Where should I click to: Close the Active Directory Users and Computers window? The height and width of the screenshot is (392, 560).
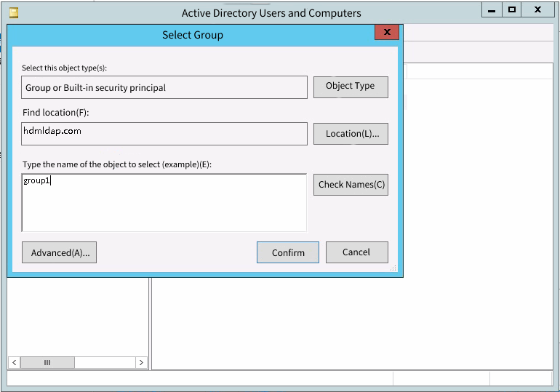point(537,9)
